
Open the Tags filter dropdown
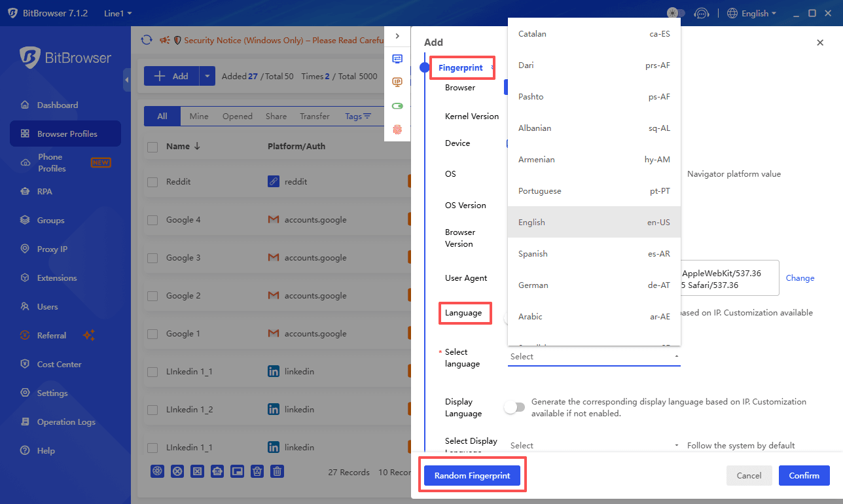pos(358,117)
